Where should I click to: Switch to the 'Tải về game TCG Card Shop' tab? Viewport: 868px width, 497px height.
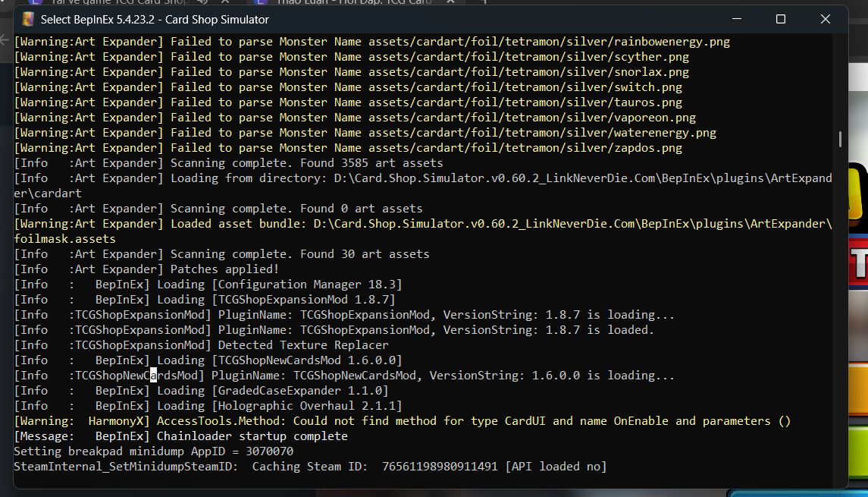(x=114, y=2)
